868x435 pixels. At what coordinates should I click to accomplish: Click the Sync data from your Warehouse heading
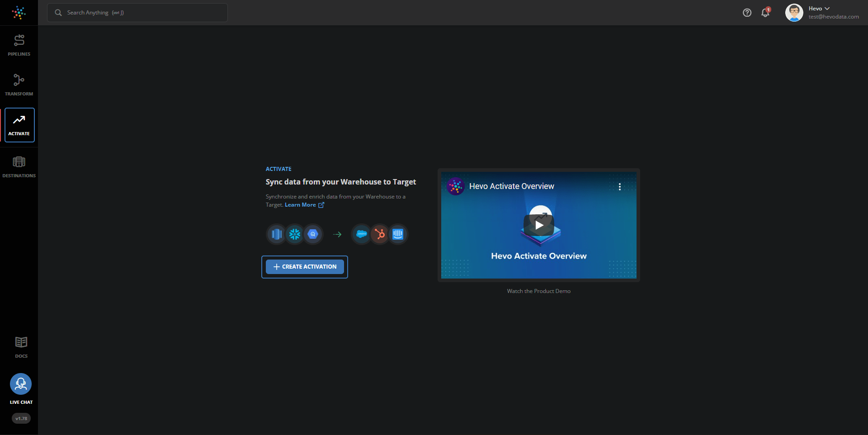341,182
